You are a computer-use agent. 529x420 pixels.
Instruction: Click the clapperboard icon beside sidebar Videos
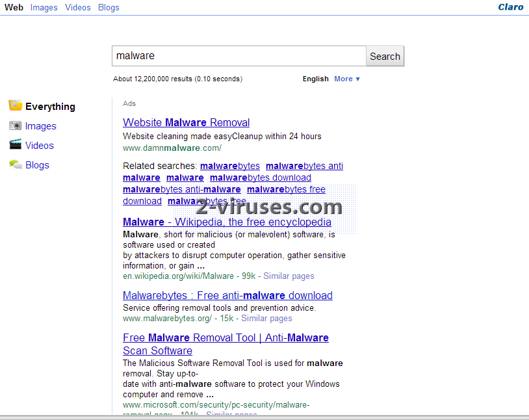point(15,144)
